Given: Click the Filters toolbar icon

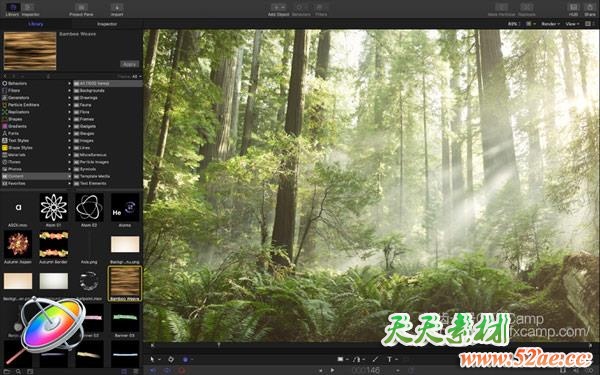Looking at the screenshot, I should [x=321, y=7].
